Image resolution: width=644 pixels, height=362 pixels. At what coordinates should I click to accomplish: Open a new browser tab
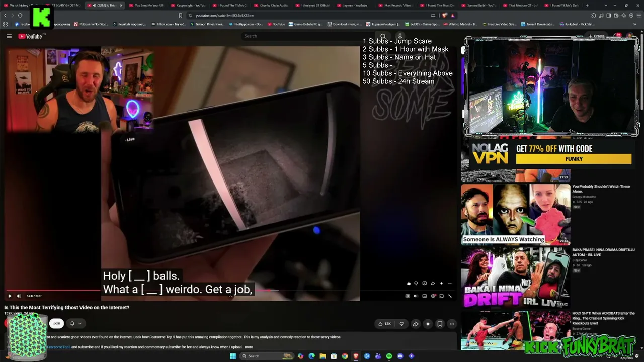point(587,5)
